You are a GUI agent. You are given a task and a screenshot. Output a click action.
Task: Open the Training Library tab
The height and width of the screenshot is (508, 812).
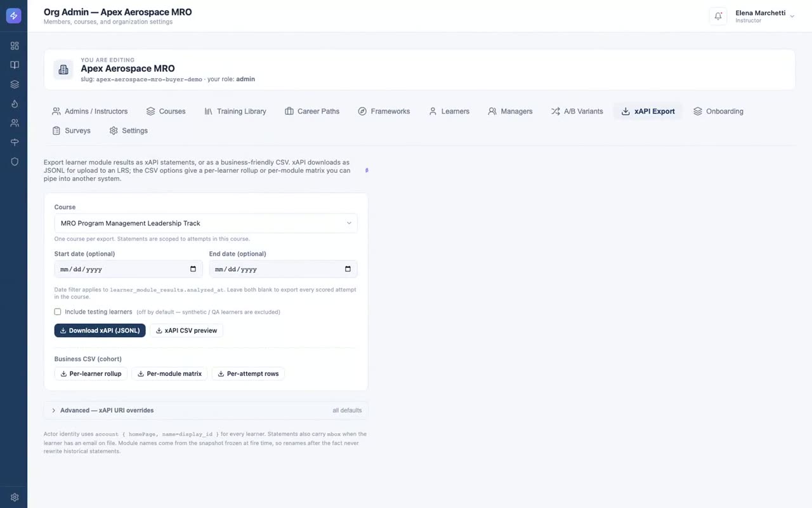click(x=235, y=111)
